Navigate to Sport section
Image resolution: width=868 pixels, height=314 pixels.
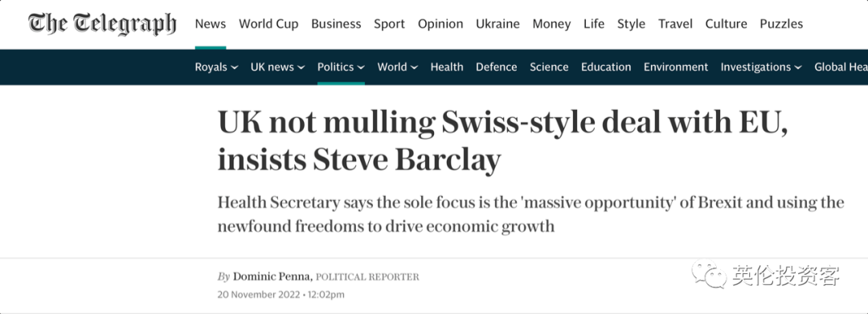click(x=389, y=24)
